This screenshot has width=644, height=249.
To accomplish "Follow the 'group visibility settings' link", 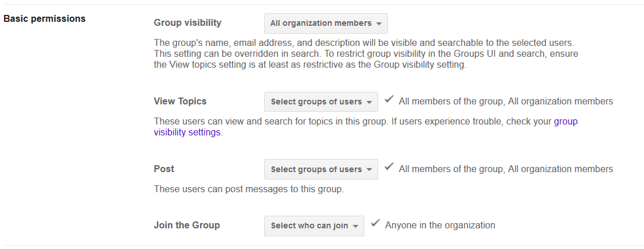I will (x=187, y=132).
